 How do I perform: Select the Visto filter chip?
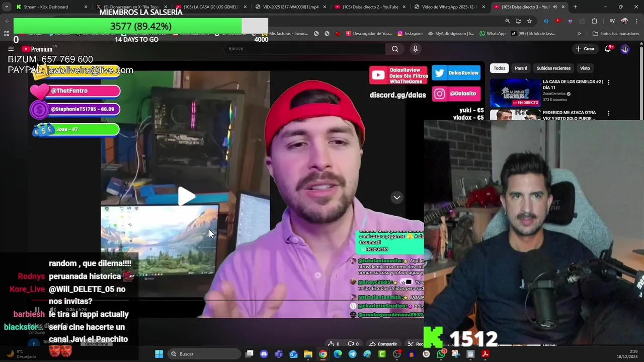pos(585,68)
